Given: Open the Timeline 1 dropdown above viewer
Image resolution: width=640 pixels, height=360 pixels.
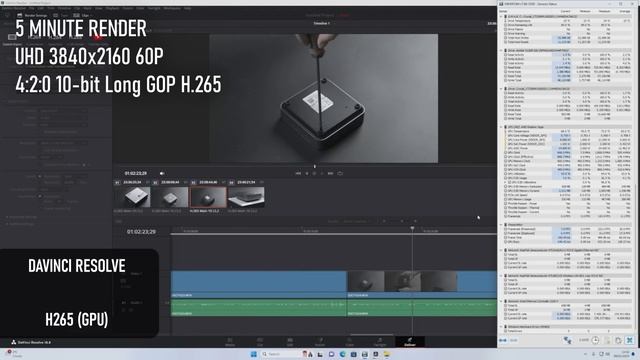Looking at the screenshot, I should [322, 23].
